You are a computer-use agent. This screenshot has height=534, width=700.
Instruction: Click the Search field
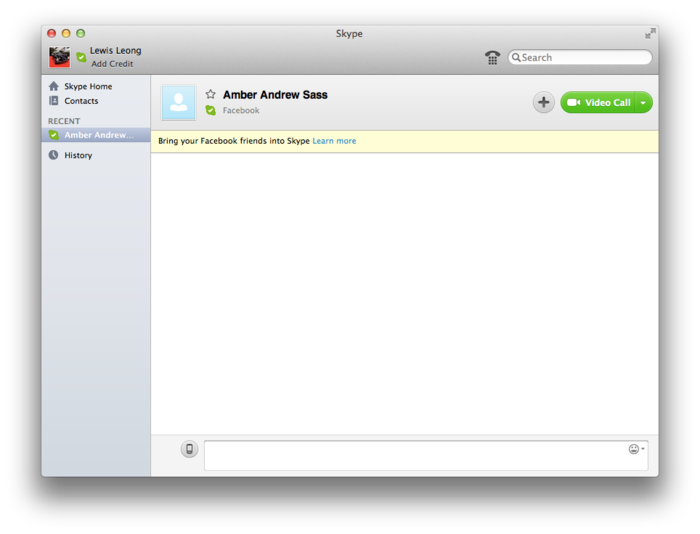[579, 57]
